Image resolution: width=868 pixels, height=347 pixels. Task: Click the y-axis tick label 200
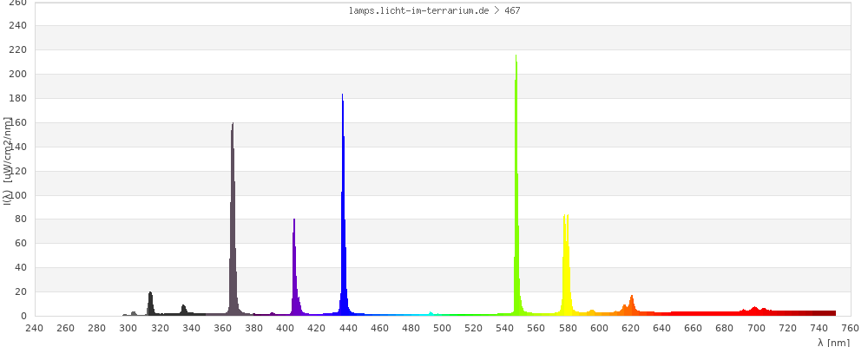[19, 74]
